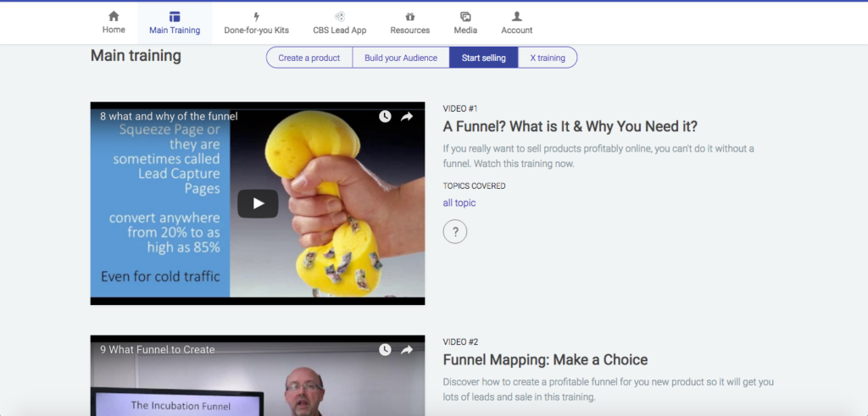The height and width of the screenshot is (416, 868).
Task: Open title 'A Funnel? What is It & Why You Need it?'
Action: (570, 127)
